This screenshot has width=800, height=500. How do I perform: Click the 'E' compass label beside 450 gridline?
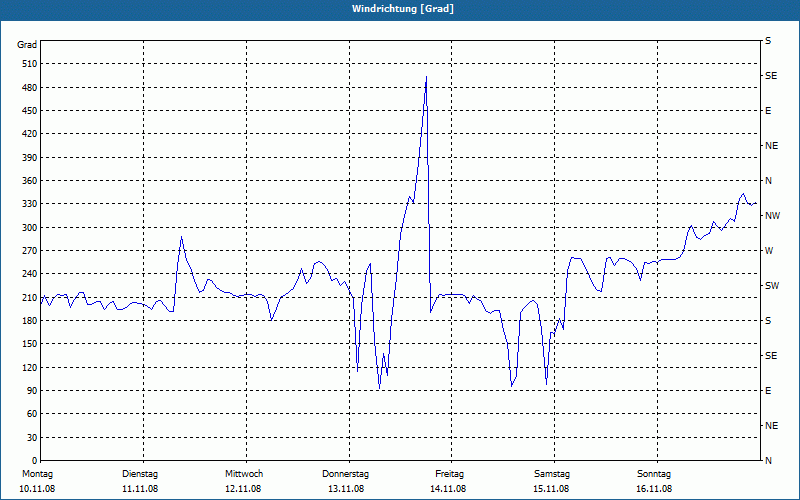(768, 111)
